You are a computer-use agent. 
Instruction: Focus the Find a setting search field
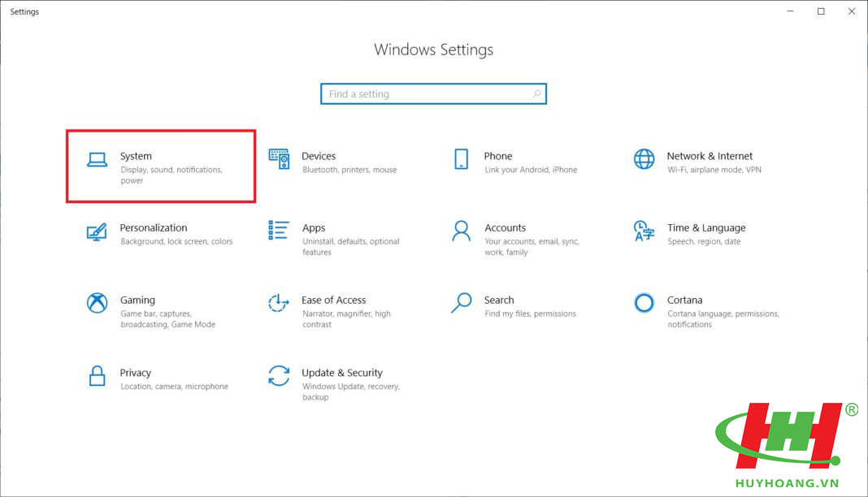433,94
